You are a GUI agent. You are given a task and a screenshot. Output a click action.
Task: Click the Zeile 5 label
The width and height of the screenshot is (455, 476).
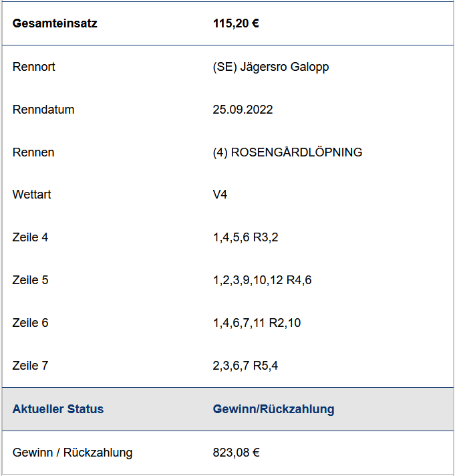[x=30, y=280]
